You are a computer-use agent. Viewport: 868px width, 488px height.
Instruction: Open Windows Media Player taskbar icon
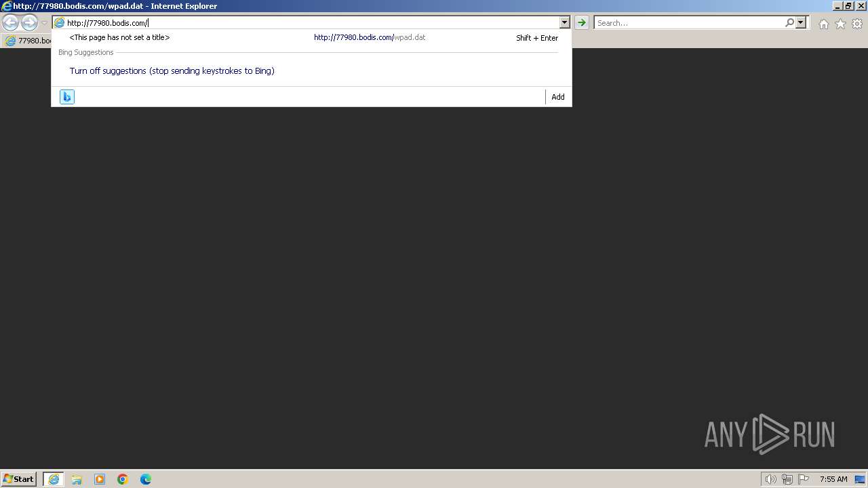click(100, 479)
